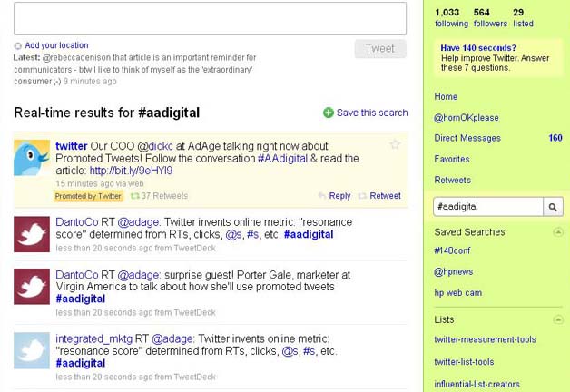Open Direct Messages in the sidebar
The image size is (570, 392).
[467, 138]
